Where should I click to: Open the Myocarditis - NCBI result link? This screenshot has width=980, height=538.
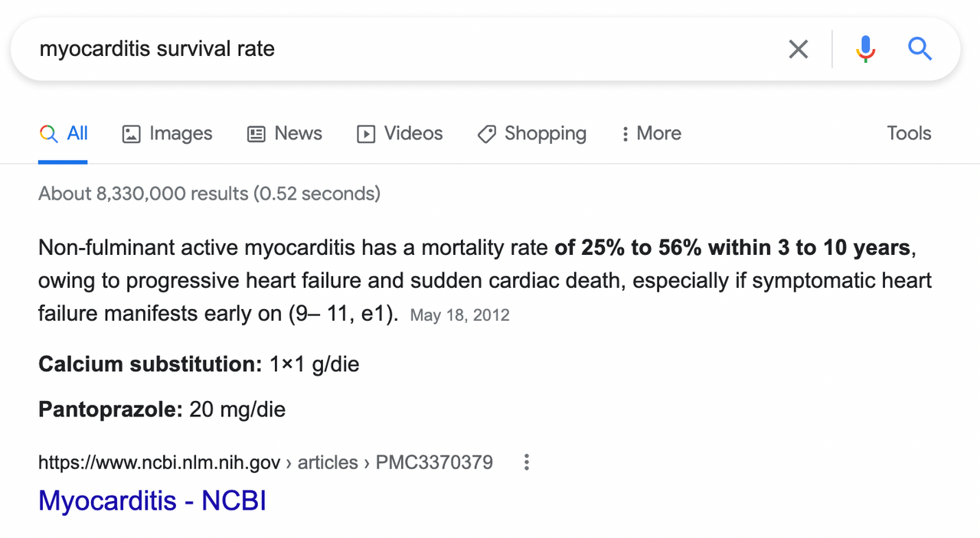coord(152,501)
